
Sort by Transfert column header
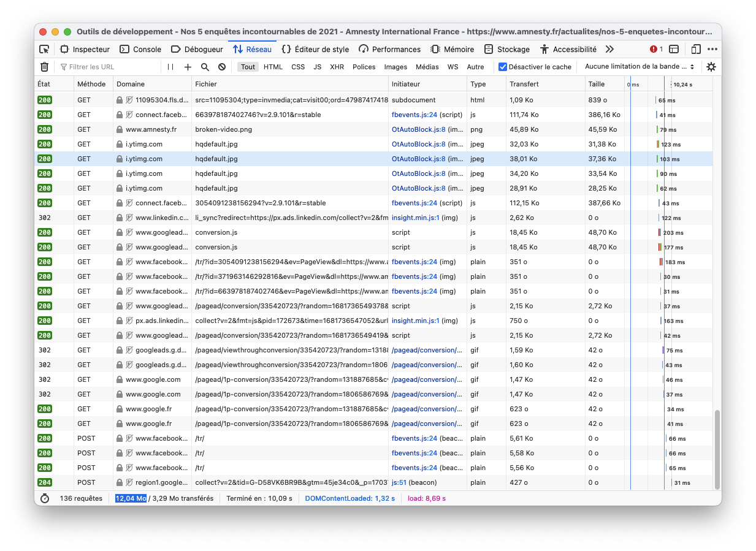pyautogui.click(x=546, y=84)
